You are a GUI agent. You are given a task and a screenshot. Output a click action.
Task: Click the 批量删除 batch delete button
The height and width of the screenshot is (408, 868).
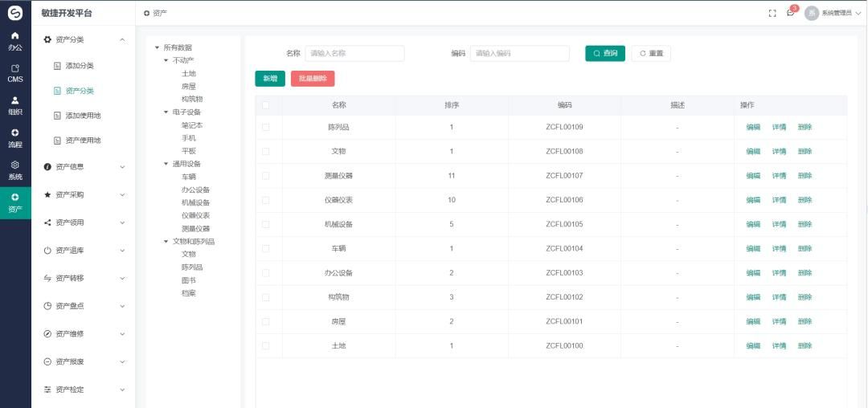pos(313,79)
